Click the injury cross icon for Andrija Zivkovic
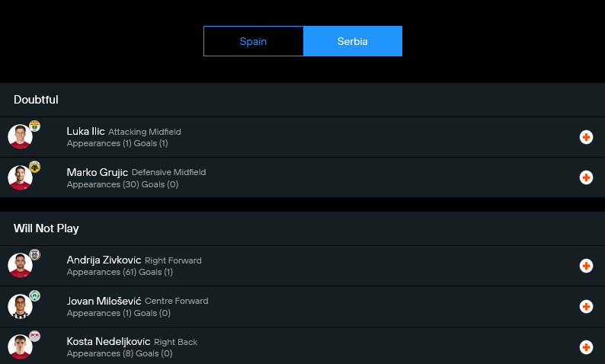 [x=586, y=266]
